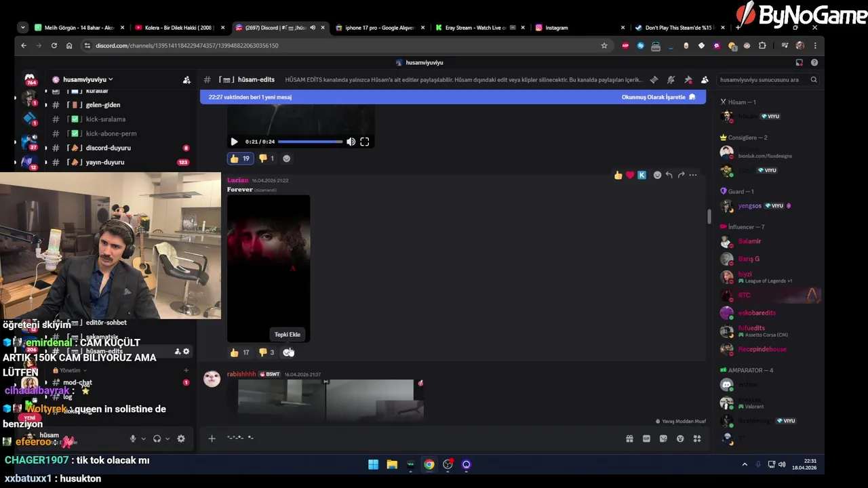
Task: Collapse the Yönetim channel category
Action: [70, 371]
